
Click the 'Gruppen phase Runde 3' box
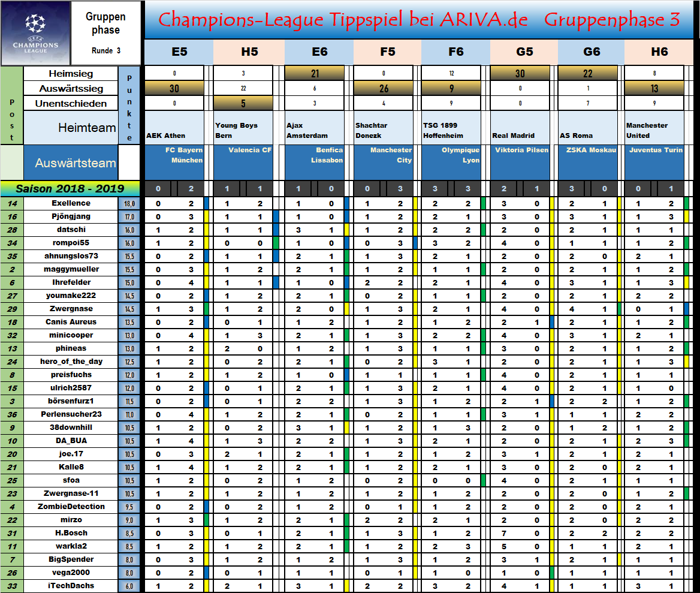pos(106,34)
